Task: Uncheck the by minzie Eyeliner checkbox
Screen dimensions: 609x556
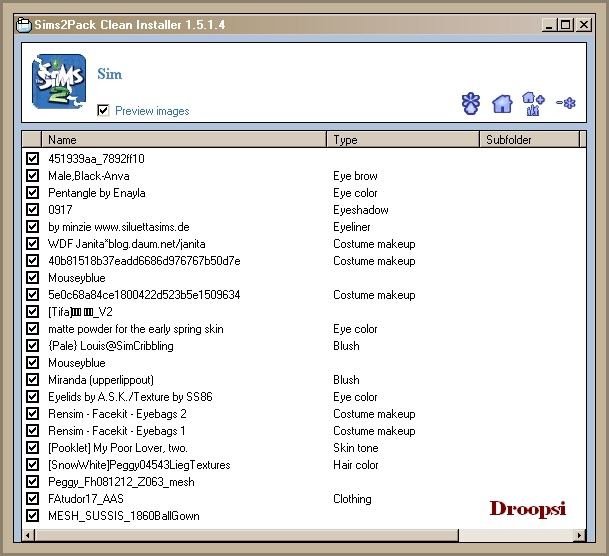Action: click(x=32, y=226)
